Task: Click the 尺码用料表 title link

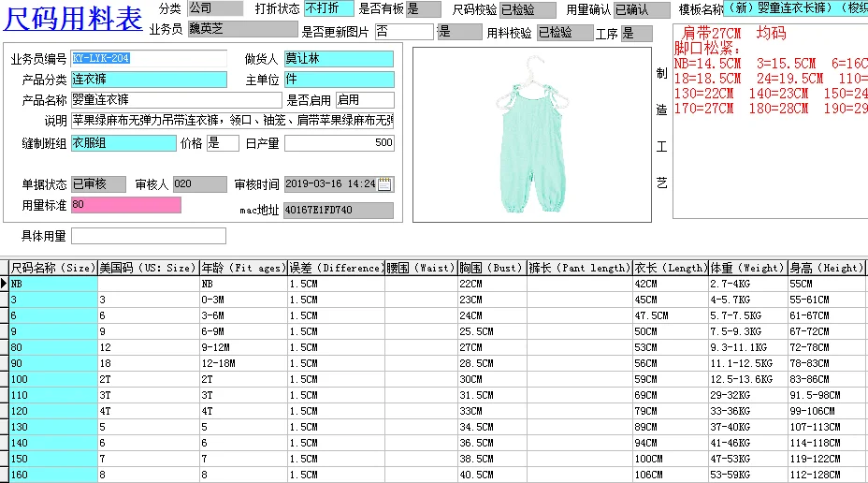Action: coord(73,19)
